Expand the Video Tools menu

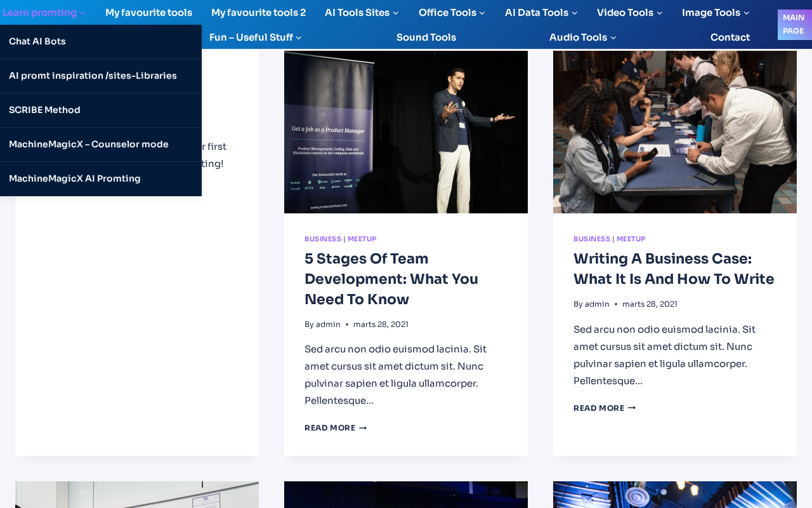pos(629,13)
